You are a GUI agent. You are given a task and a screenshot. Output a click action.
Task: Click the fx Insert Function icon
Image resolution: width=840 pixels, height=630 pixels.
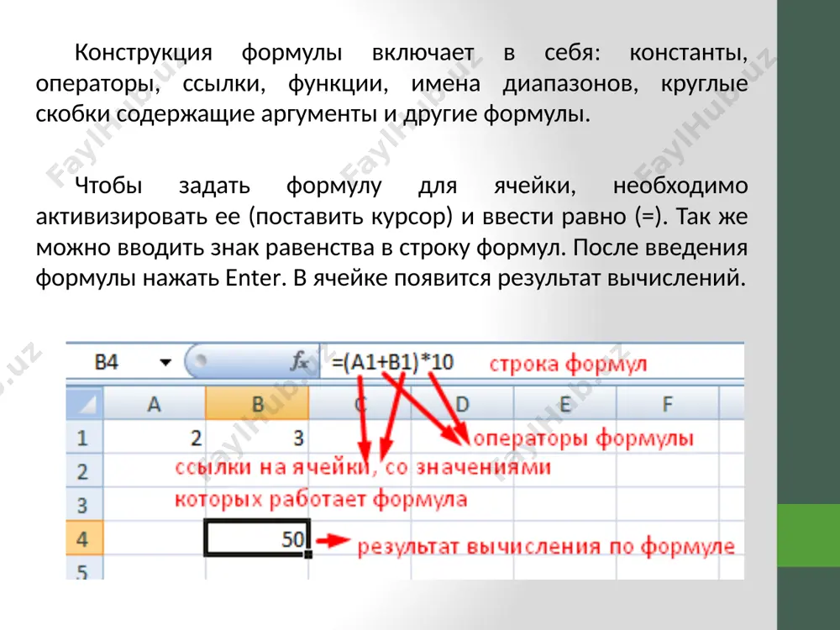pyautogui.click(x=300, y=361)
